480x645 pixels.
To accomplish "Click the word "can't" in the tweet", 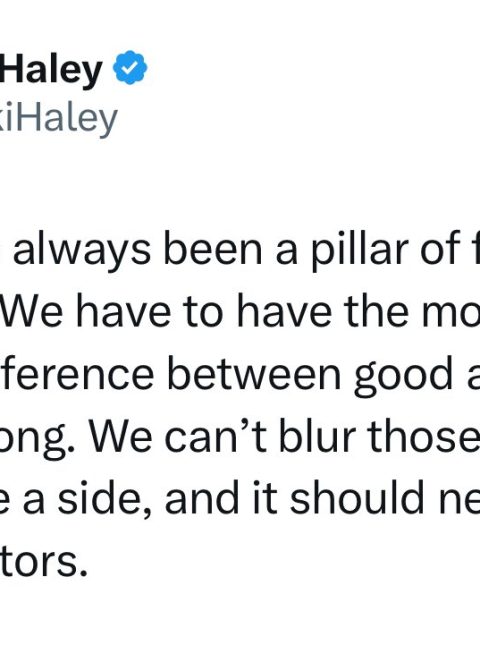I will click(216, 436).
